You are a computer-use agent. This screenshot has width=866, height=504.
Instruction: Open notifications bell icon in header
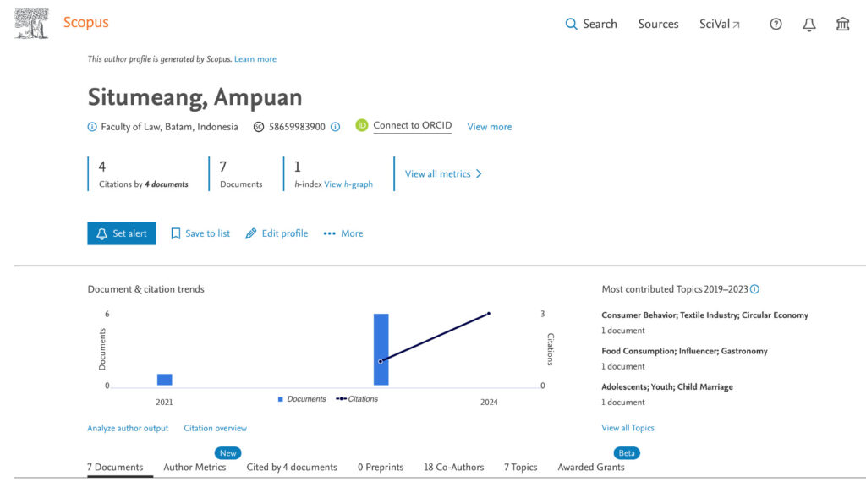pos(809,25)
